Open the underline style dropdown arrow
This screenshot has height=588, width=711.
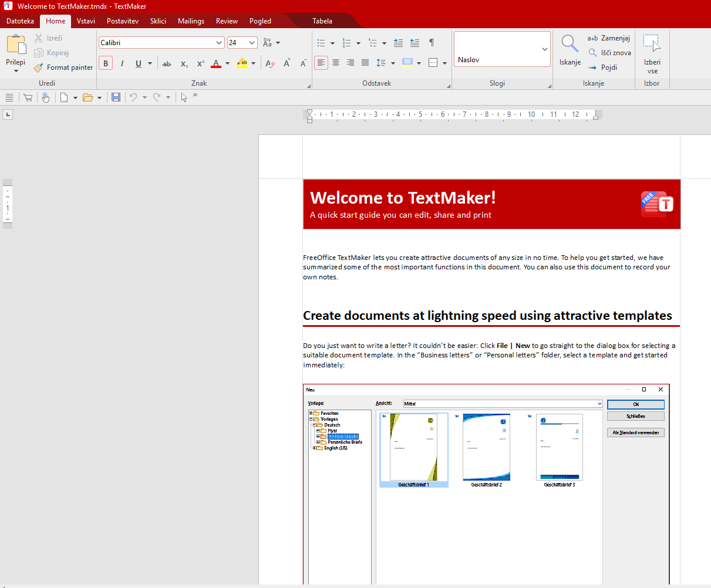(150, 63)
